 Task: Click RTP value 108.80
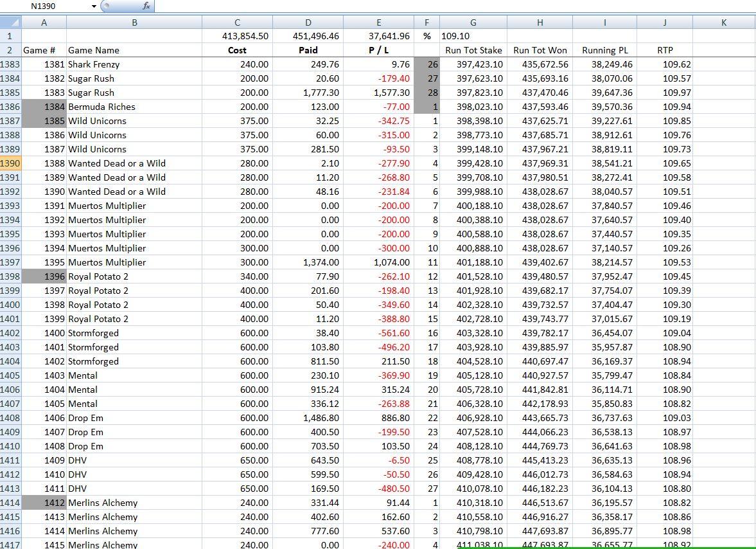click(665, 489)
